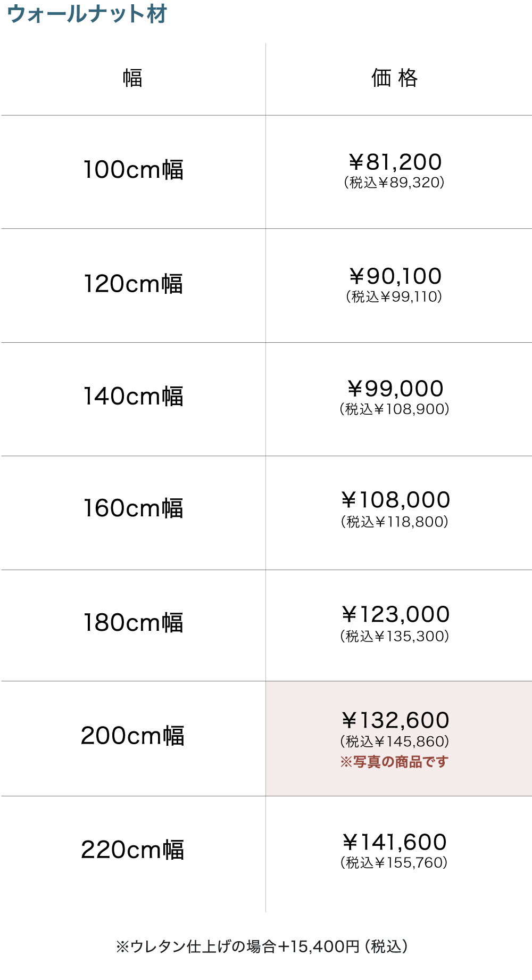Select the 120cm幅 width cell
Image resolution: width=532 pixels, height=980 pixels.
(x=133, y=284)
